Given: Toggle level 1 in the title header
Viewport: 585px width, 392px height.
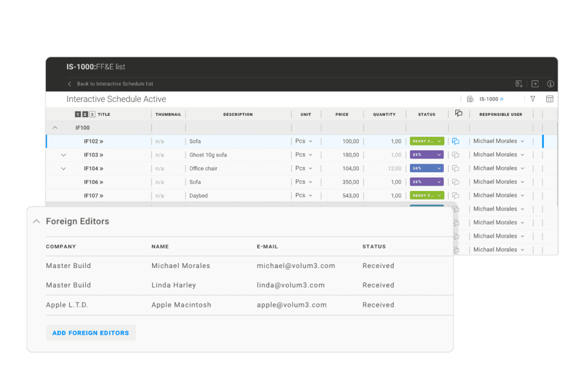Looking at the screenshot, I should point(78,114).
